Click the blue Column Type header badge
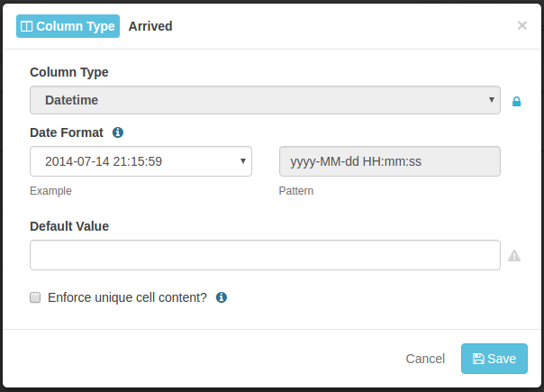Image resolution: width=544 pixels, height=392 pixels. (x=68, y=26)
